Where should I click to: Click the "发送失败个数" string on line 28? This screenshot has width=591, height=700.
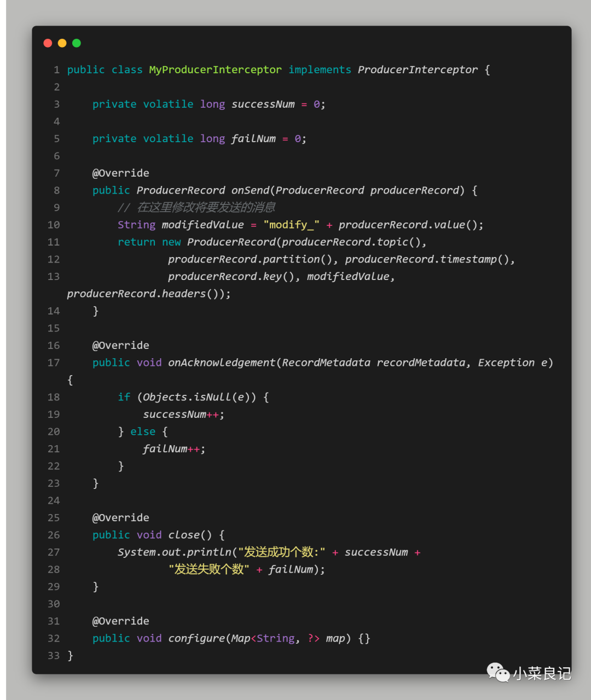point(209,569)
